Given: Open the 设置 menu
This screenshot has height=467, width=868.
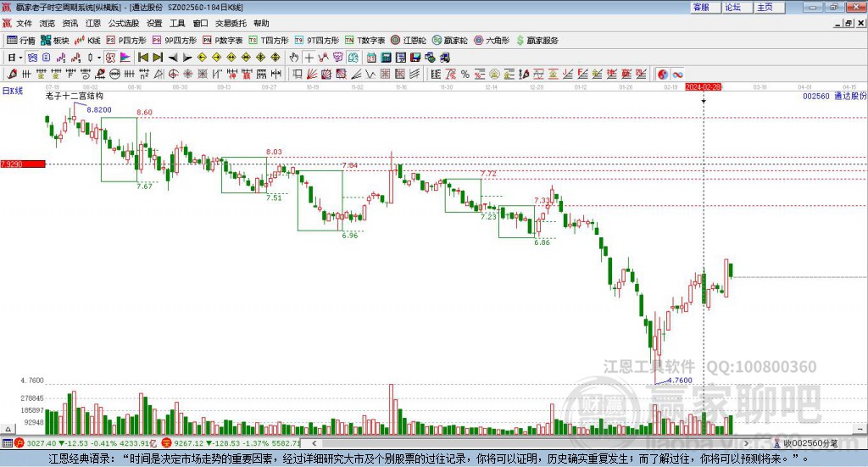Looking at the screenshot, I should click(x=154, y=23).
